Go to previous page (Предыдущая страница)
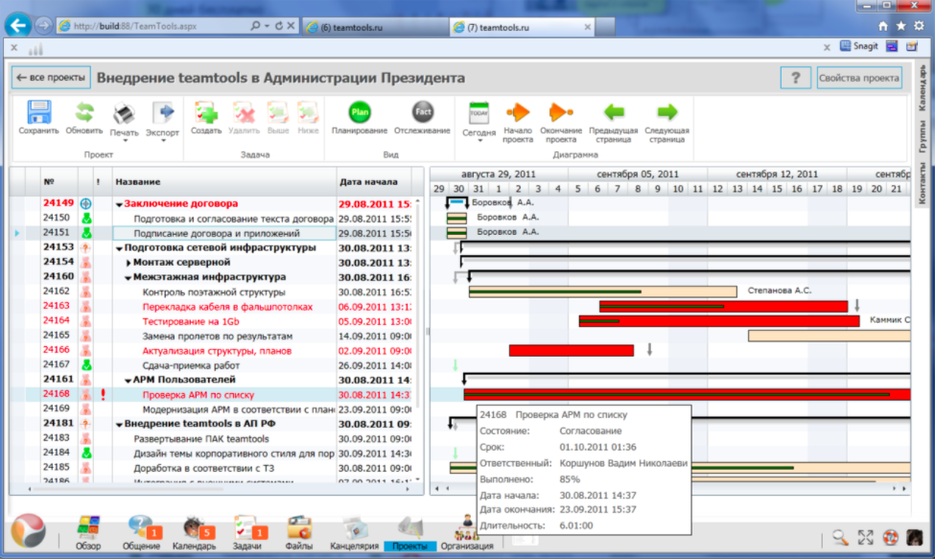The image size is (935, 560). click(x=613, y=114)
